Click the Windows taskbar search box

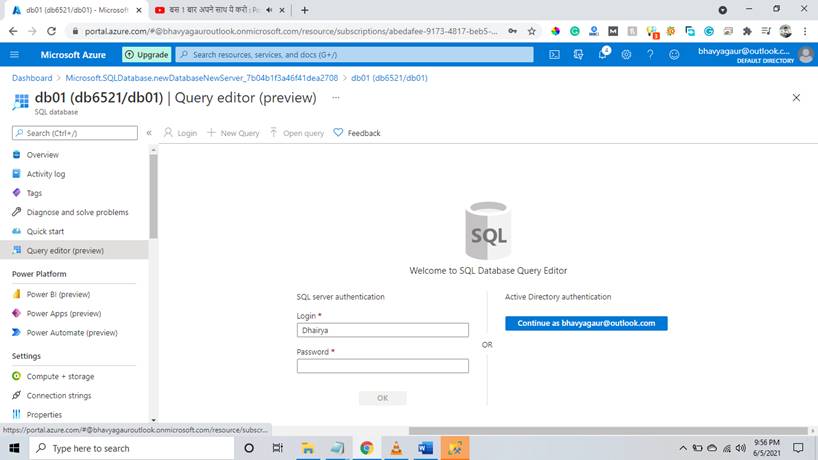coord(131,448)
